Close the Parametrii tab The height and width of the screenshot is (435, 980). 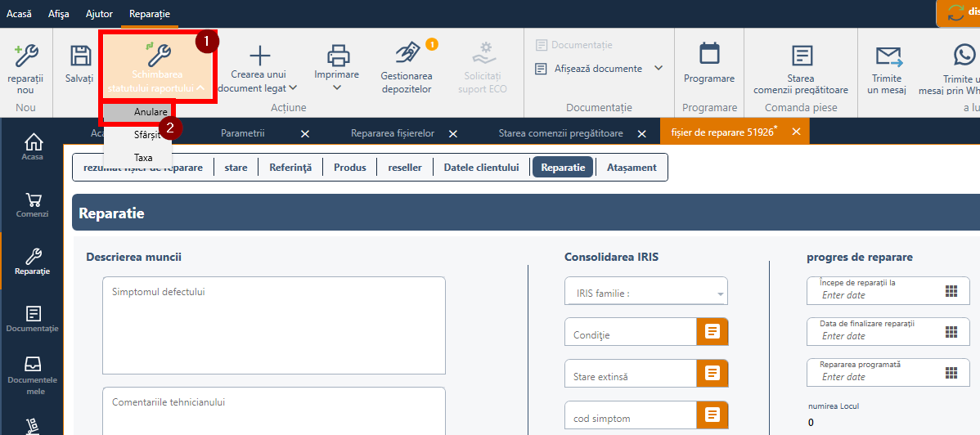(304, 134)
